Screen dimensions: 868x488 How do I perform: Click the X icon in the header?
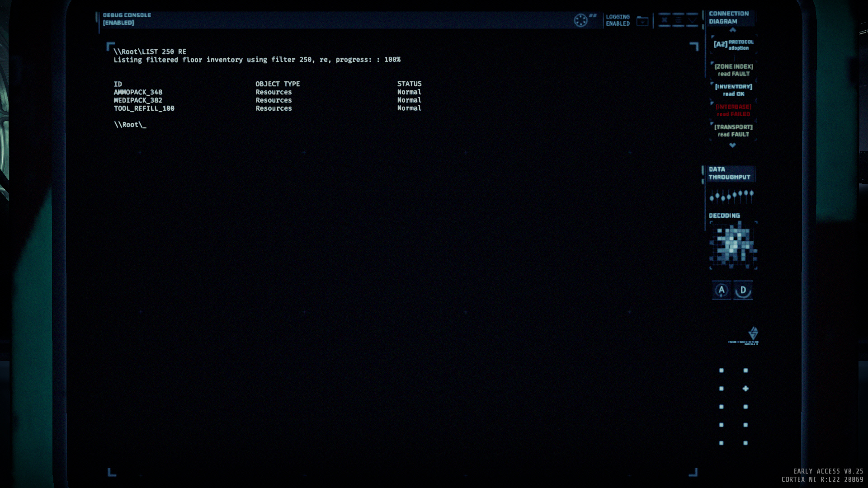[x=664, y=20]
